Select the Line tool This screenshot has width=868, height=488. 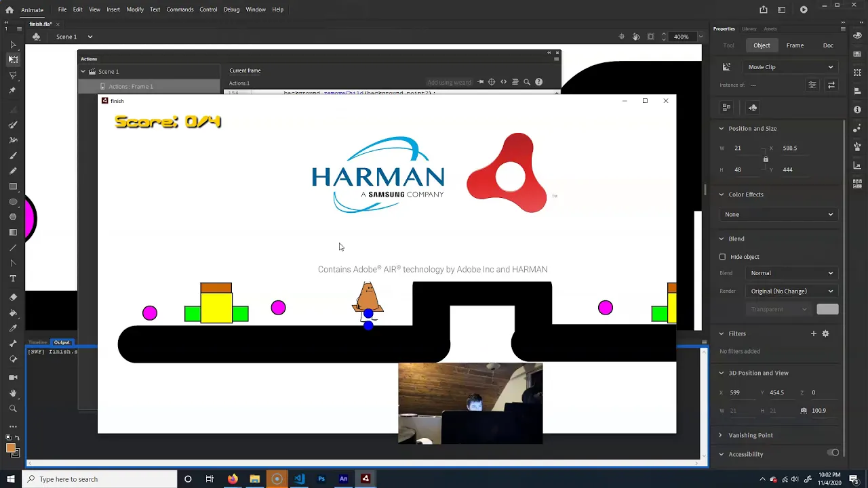pyautogui.click(x=13, y=247)
